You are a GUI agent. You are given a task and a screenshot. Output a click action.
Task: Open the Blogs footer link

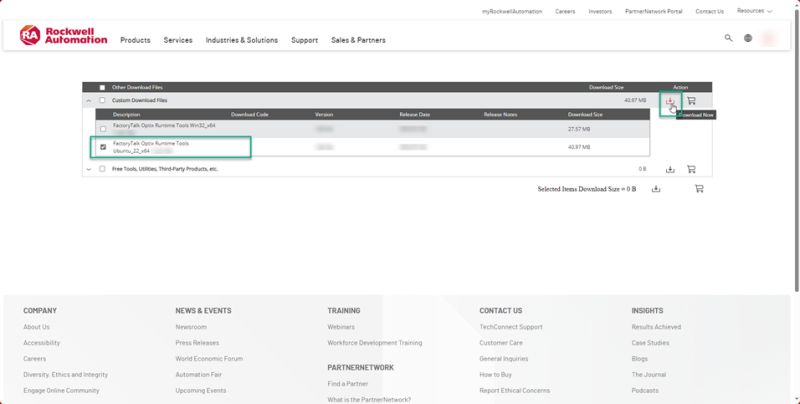(x=639, y=359)
